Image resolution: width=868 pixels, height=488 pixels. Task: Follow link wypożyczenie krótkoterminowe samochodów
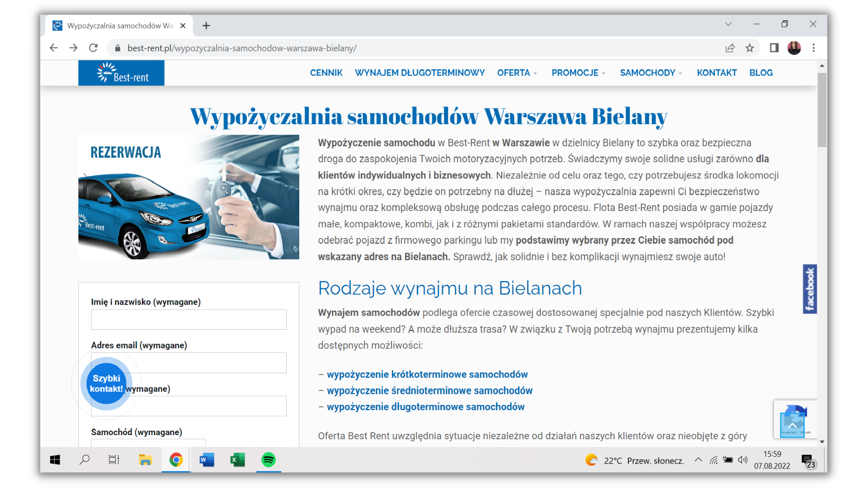(x=427, y=375)
